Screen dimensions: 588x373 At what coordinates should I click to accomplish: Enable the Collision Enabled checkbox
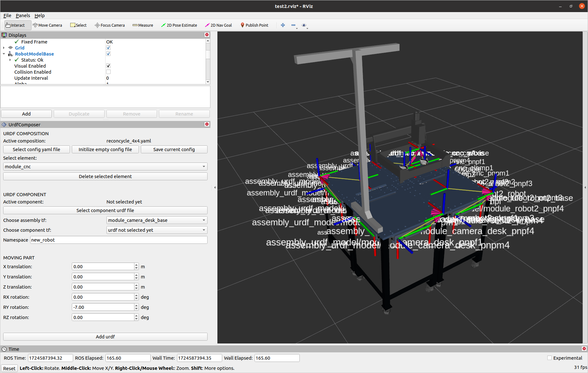pos(108,72)
